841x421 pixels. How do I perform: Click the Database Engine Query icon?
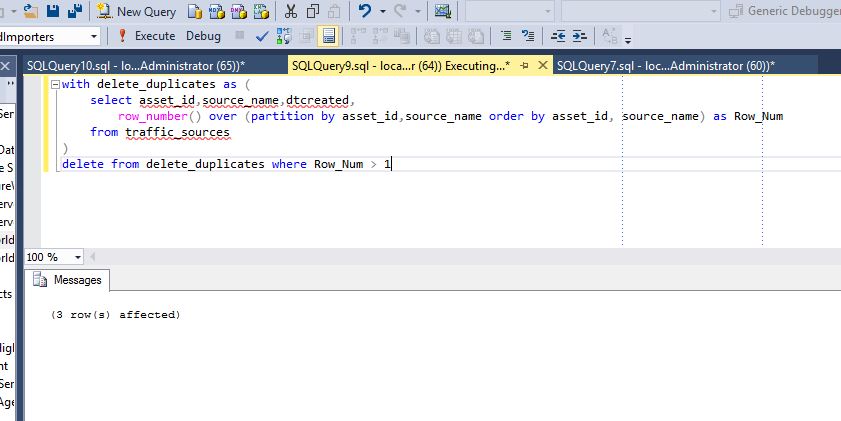pyautogui.click(x=195, y=11)
